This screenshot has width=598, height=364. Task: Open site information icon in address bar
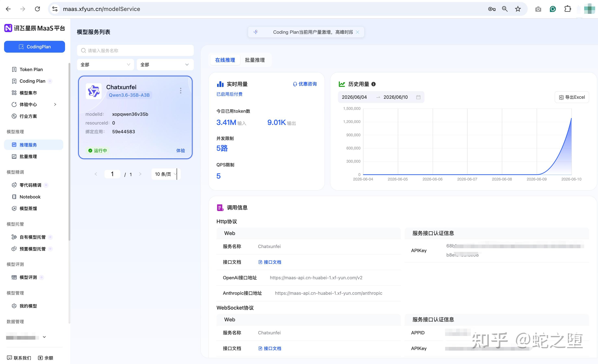click(x=55, y=9)
